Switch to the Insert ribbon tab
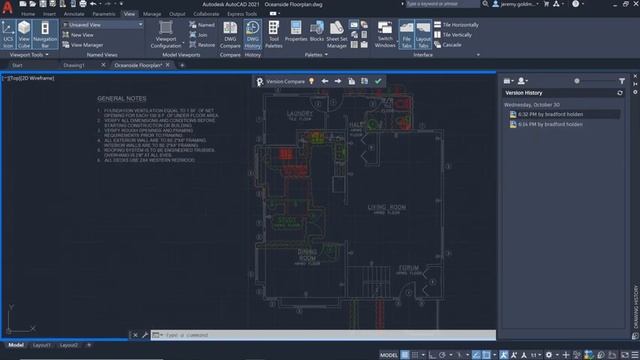Screen dimensions: 640x360 point(49,14)
